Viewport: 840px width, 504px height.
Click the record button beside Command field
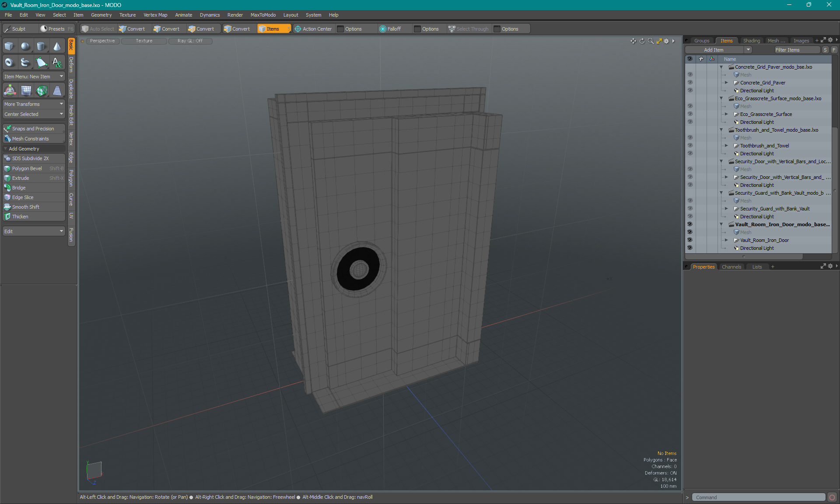point(832,497)
